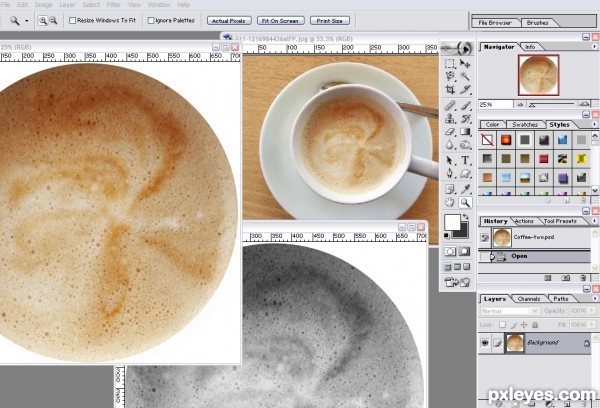Click the Print Size button
Image resolution: width=600 pixels, height=408 pixels.
tap(329, 21)
